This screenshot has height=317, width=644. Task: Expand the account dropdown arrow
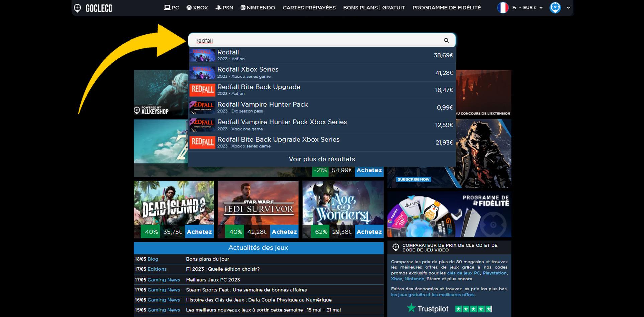tap(568, 8)
